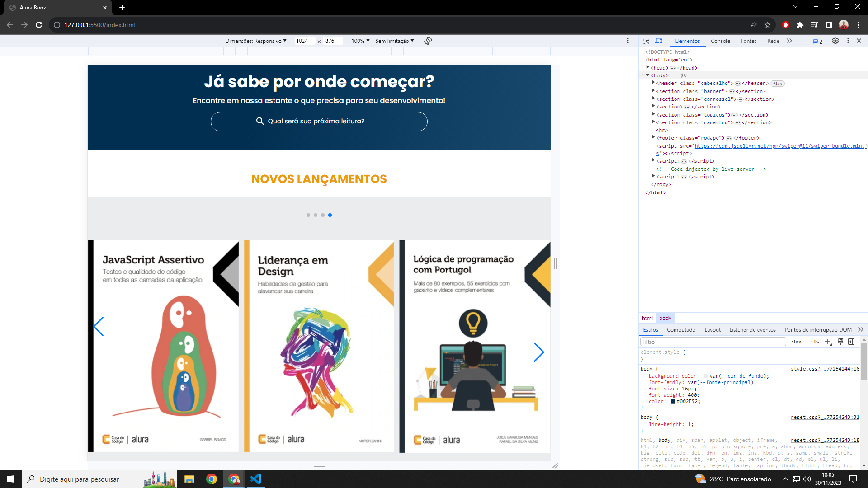Expand the section cadastro node
The height and width of the screenshot is (488, 868).
(x=653, y=122)
